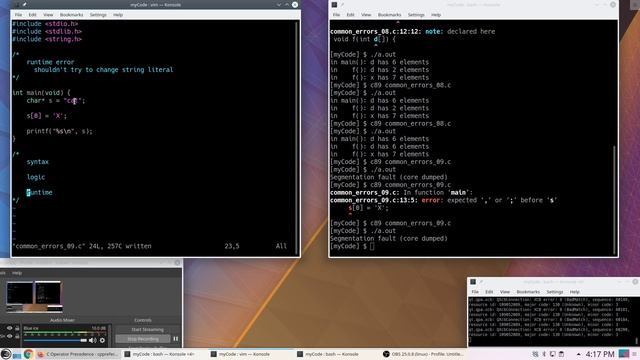
Task: Click the Audio Mixer dock title in OBS
Action: (x=62, y=320)
